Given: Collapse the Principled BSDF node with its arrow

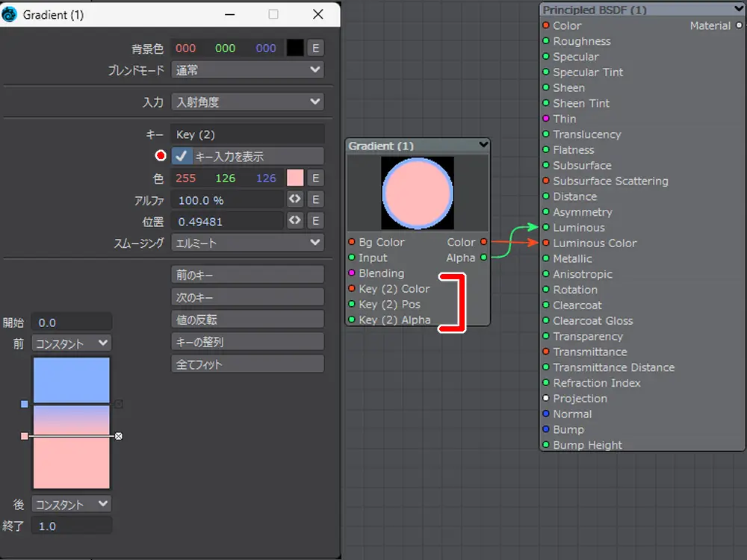Looking at the screenshot, I should pyautogui.click(x=739, y=9).
